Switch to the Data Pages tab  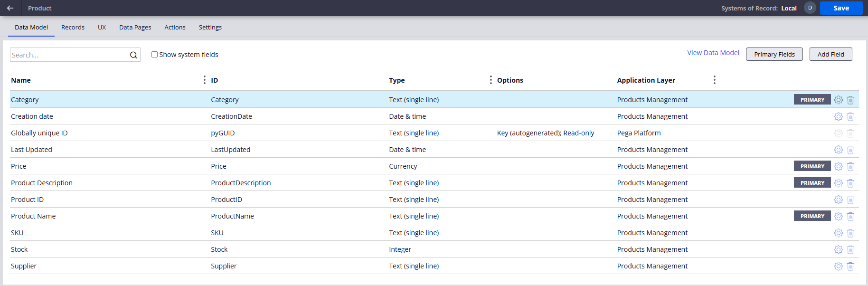(x=135, y=27)
